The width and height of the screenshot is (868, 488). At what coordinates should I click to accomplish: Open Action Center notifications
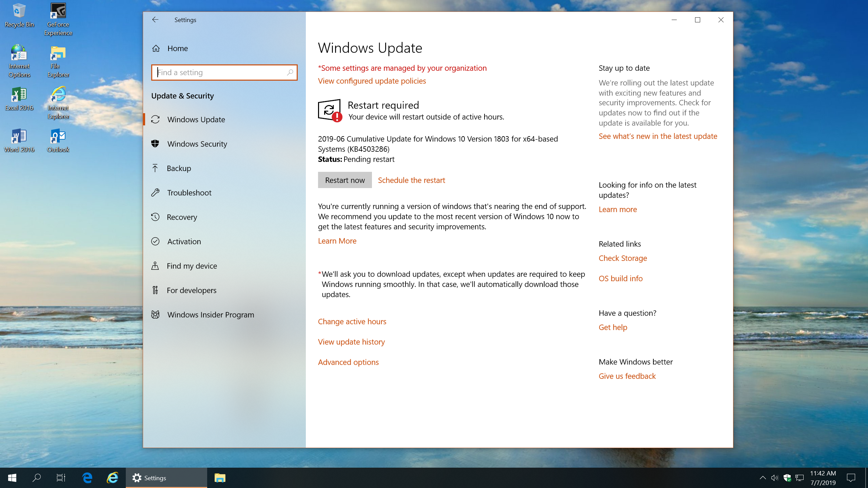(x=851, y=478)
